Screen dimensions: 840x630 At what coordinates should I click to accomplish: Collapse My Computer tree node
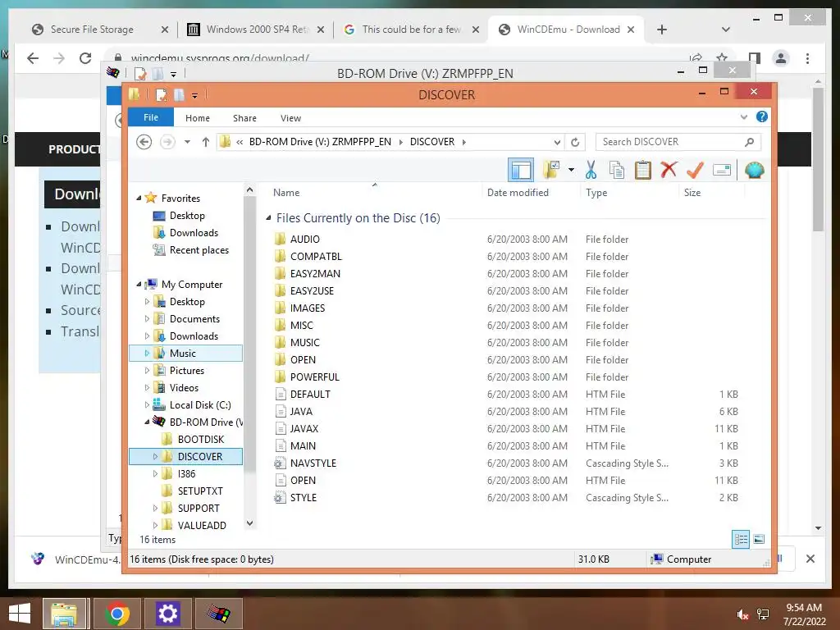tap(139, 285)
